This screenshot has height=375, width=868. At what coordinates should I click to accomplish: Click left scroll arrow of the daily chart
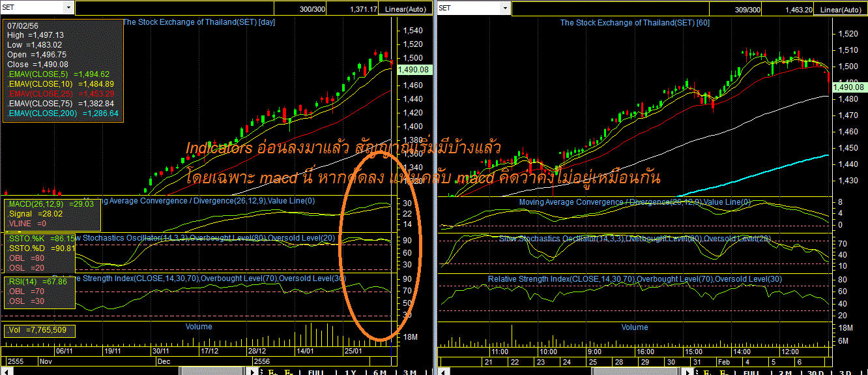click(6, 372)
